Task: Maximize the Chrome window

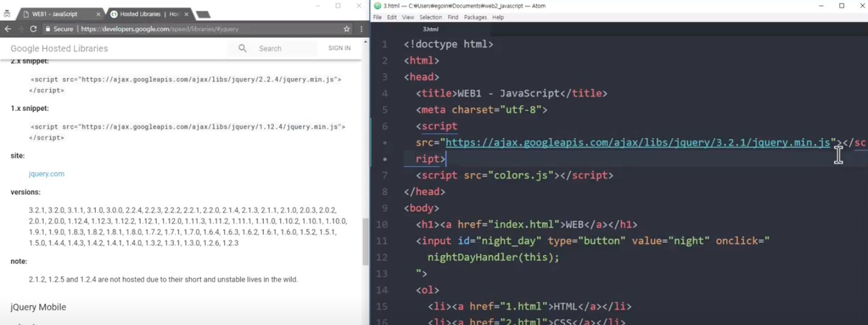Action: tap(338, 6)
